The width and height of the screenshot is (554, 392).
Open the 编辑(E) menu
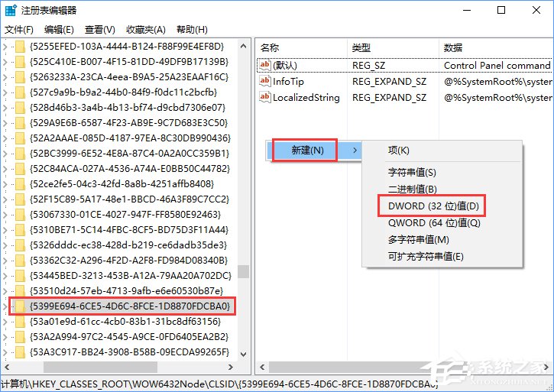[x=59, y=30]
